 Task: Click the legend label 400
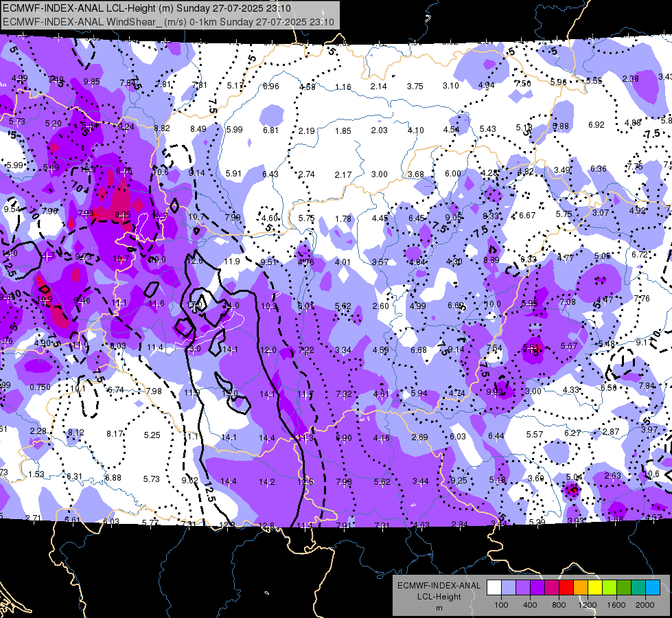pyautogui.click(x=530, y=605)
